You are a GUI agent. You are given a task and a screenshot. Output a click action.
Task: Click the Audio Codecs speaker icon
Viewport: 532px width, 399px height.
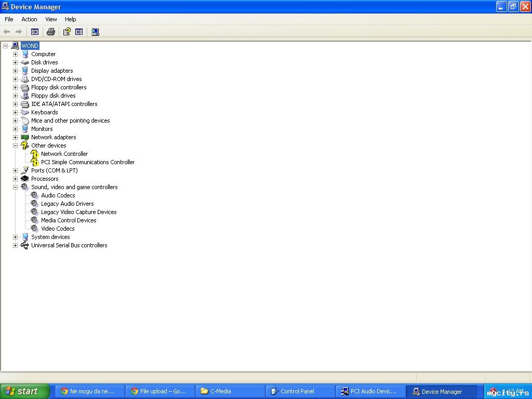(35, 195)
